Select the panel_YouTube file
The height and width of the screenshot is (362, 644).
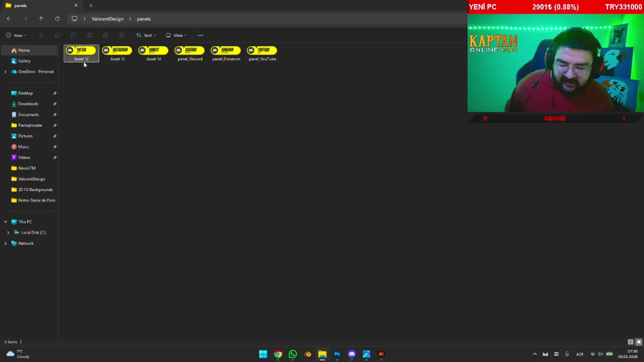tap(262, 53)
